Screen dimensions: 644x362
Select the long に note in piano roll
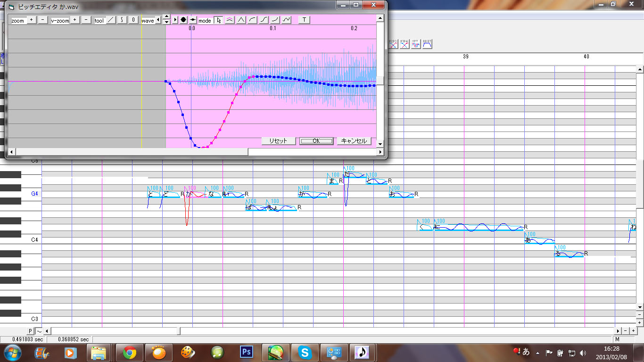point(479,227)
